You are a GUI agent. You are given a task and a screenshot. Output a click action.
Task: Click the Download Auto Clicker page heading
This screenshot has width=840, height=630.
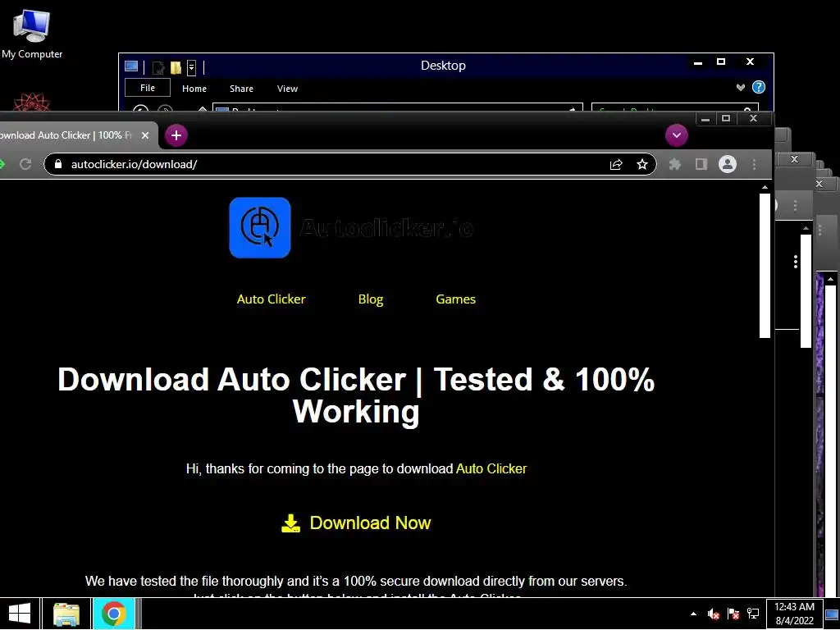(x=356, y=395)
